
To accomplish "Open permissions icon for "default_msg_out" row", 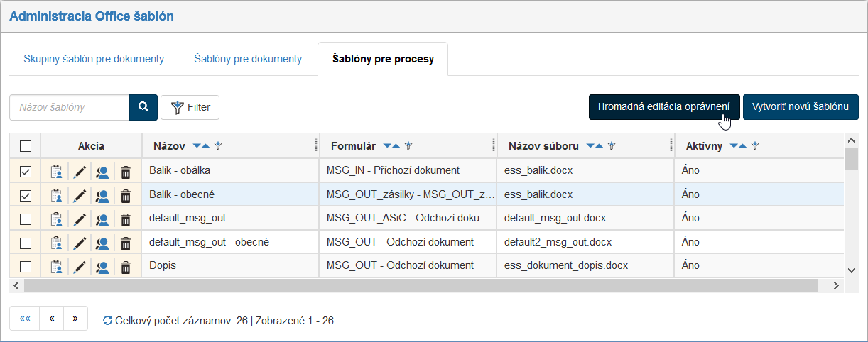I will (x=102, y=219).
